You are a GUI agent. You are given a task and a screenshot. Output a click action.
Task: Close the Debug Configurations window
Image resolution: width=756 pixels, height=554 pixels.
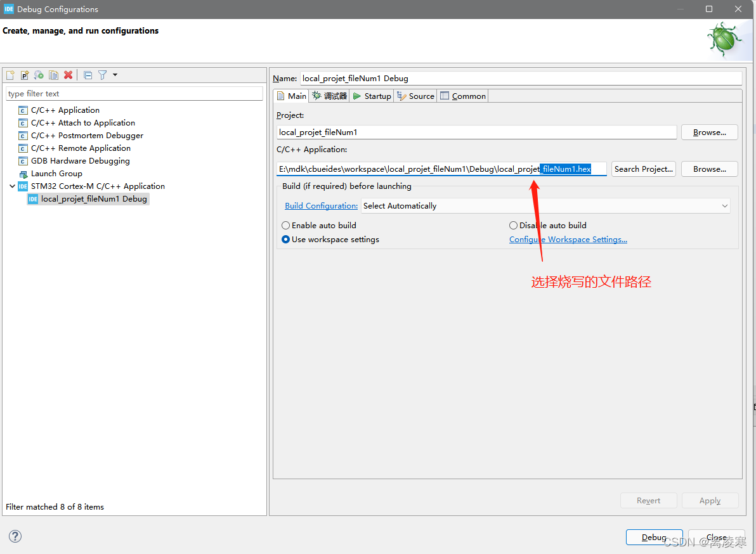pos(738,9)
